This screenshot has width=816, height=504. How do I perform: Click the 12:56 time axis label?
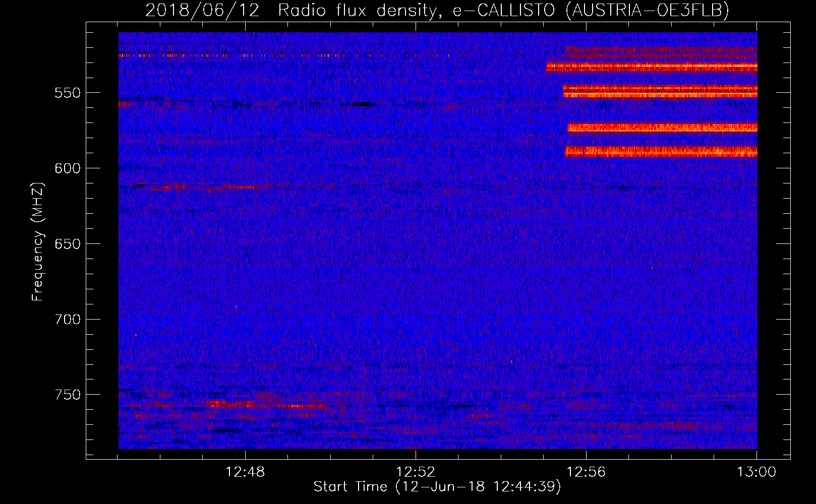(586, 472)
